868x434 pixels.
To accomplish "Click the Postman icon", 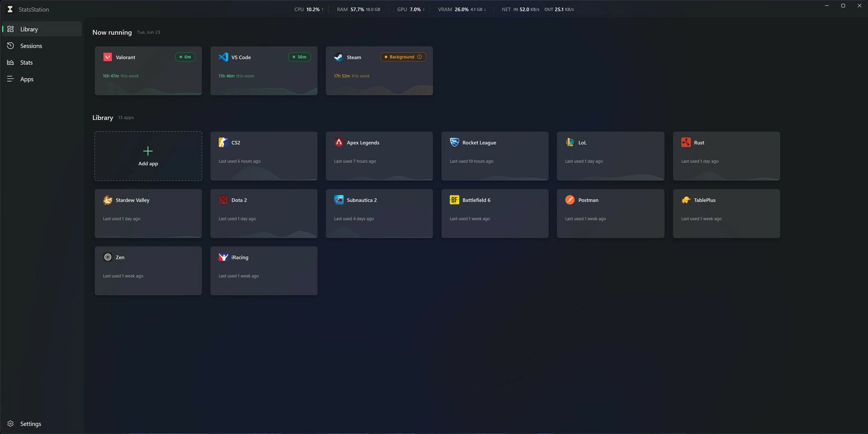I will (x=570, y=200).
